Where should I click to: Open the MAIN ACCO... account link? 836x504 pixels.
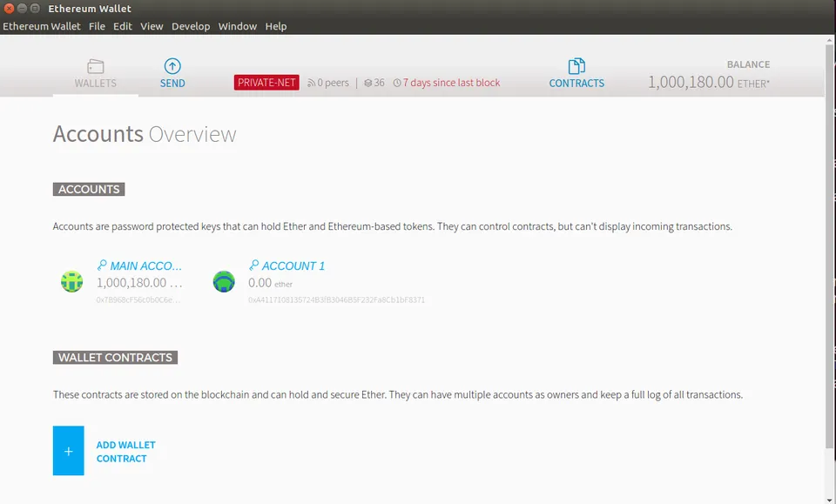(x=145, y=265)
